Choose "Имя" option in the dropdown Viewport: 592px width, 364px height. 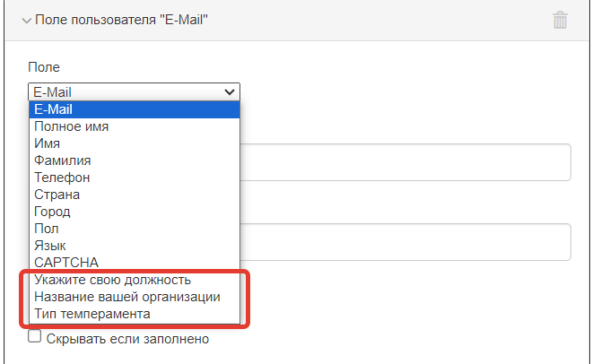coord(135,143)
